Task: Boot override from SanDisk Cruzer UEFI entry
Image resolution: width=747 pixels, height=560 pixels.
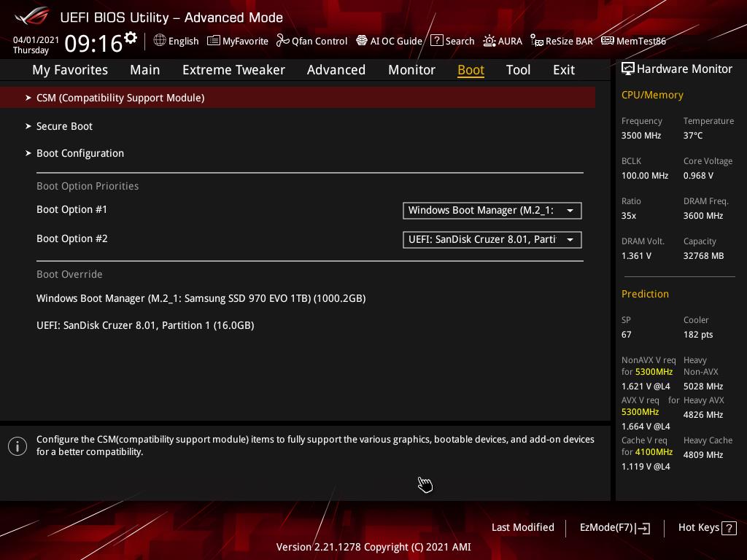Action: pyautogui.click(x=145, y=325)
